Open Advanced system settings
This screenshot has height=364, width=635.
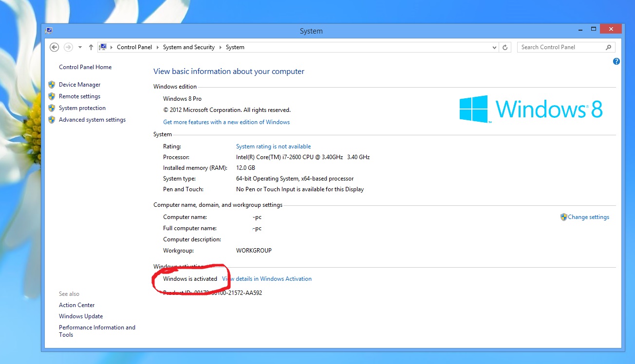point(92,120)
